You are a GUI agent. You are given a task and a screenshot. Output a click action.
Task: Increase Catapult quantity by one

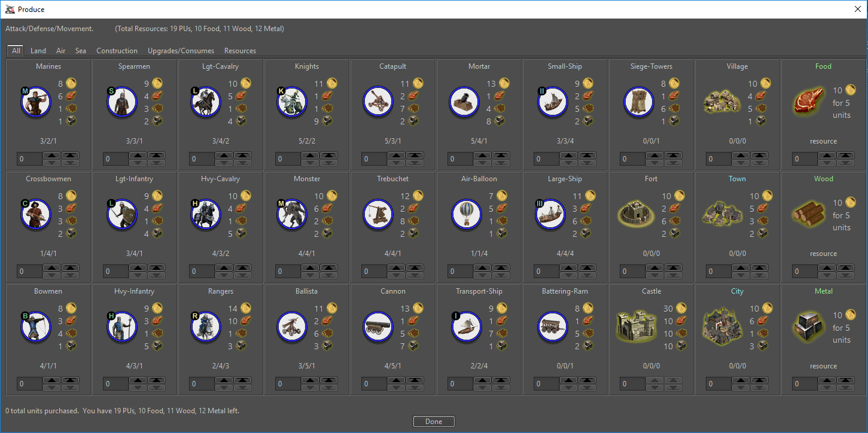click(x=397, y=155)
